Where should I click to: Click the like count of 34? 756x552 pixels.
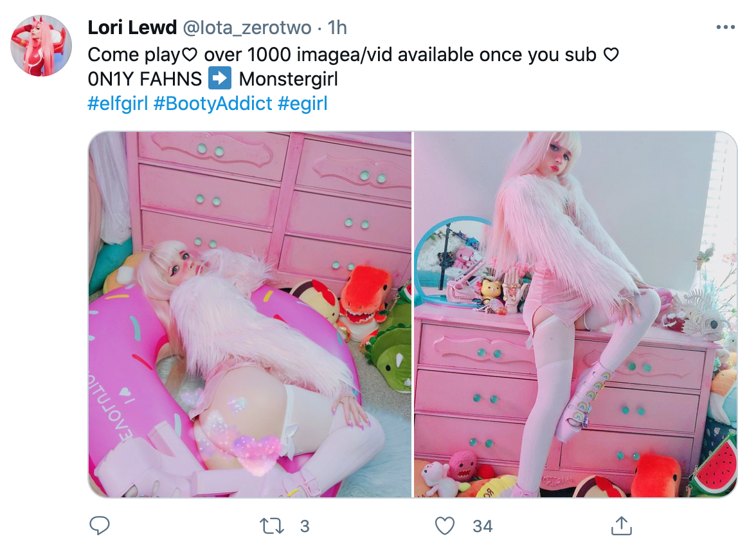(x=483, y=526)
